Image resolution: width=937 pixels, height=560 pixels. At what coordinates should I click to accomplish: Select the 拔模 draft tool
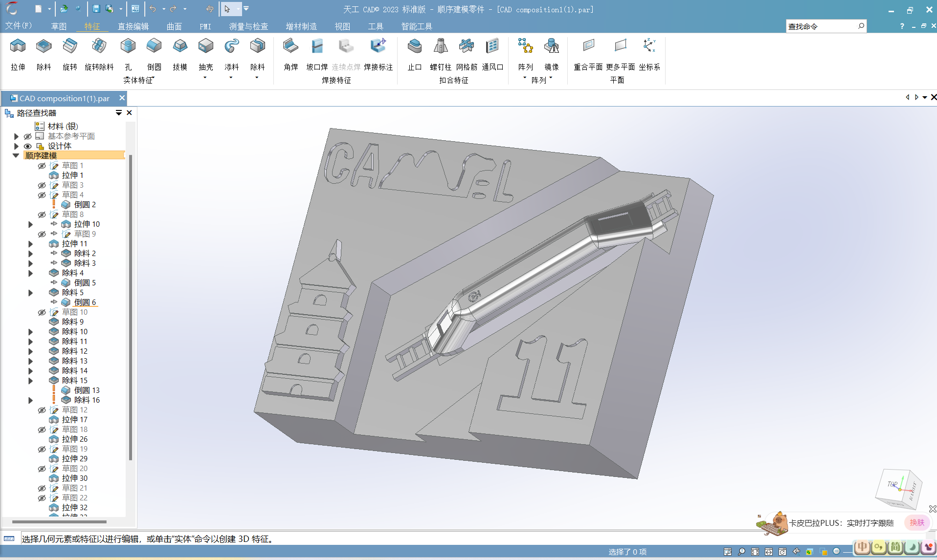(180, 54)
